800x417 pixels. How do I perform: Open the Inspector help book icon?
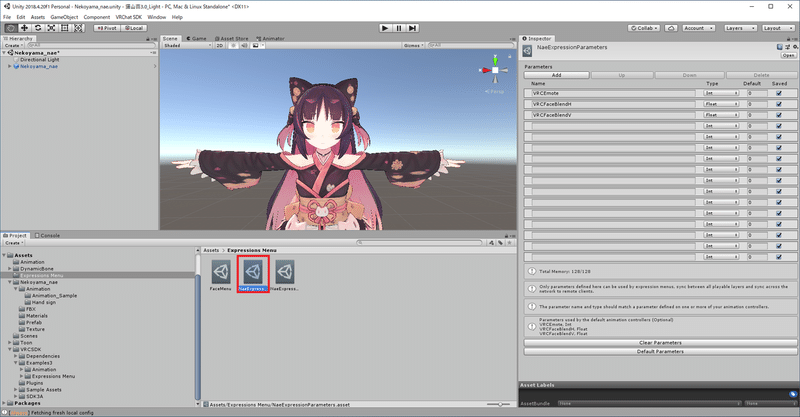point(780,47)
